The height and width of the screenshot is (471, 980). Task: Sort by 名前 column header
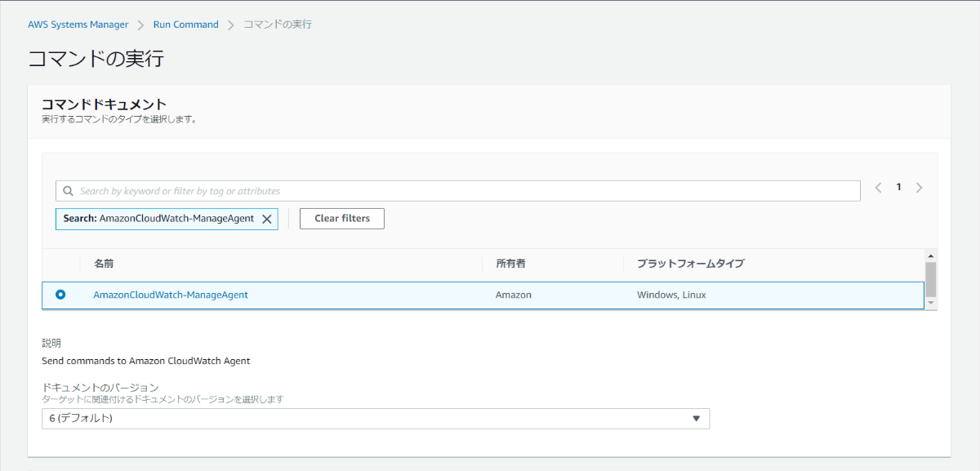point(104,264)
